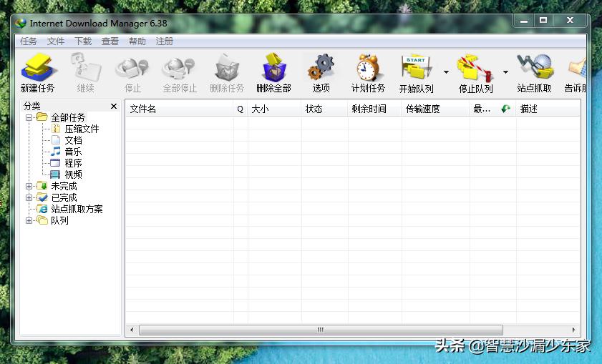Select 未完成 downloads folder
Viewport: 602px width, 364px height.
[x=64, y=186]
